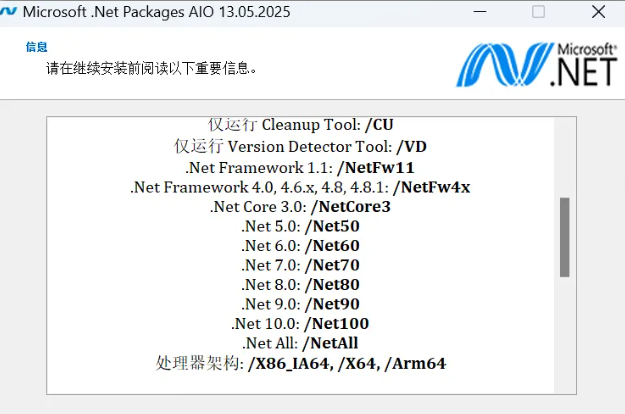The width and height of the screenshot is (625, 414).
Task: Click the 处理器架构 architecture line
Action: (x=301, y=363)
